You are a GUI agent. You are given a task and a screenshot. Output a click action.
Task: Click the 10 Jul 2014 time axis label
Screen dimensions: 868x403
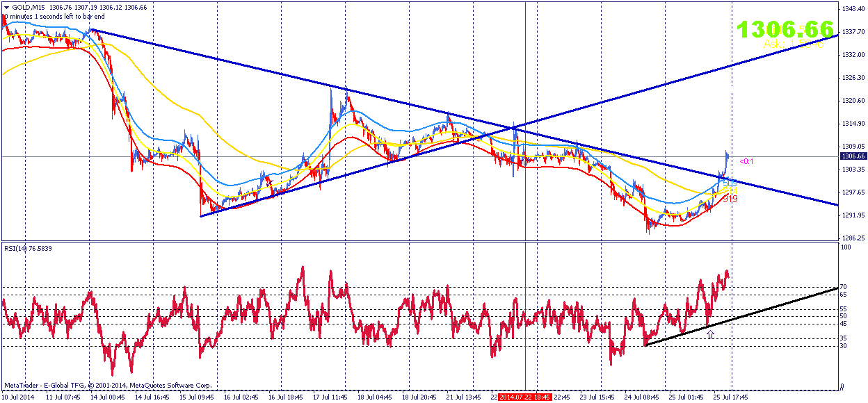click(19, 397)
